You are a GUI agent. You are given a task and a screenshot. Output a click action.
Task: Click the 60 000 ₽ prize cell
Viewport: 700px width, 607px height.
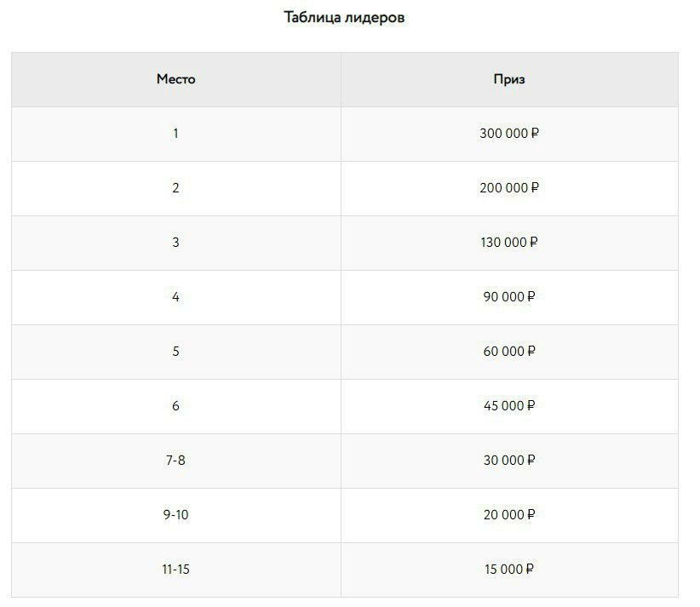[509, 352]
